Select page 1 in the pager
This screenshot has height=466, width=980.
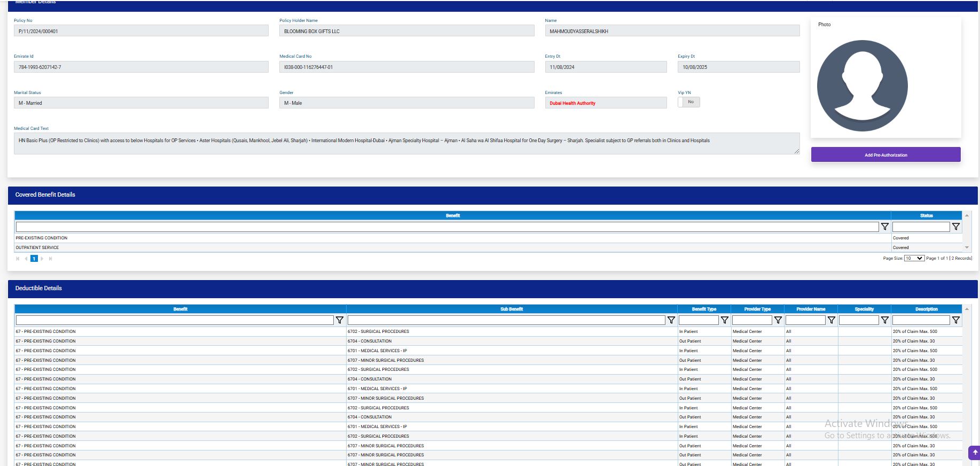[34, 259]
